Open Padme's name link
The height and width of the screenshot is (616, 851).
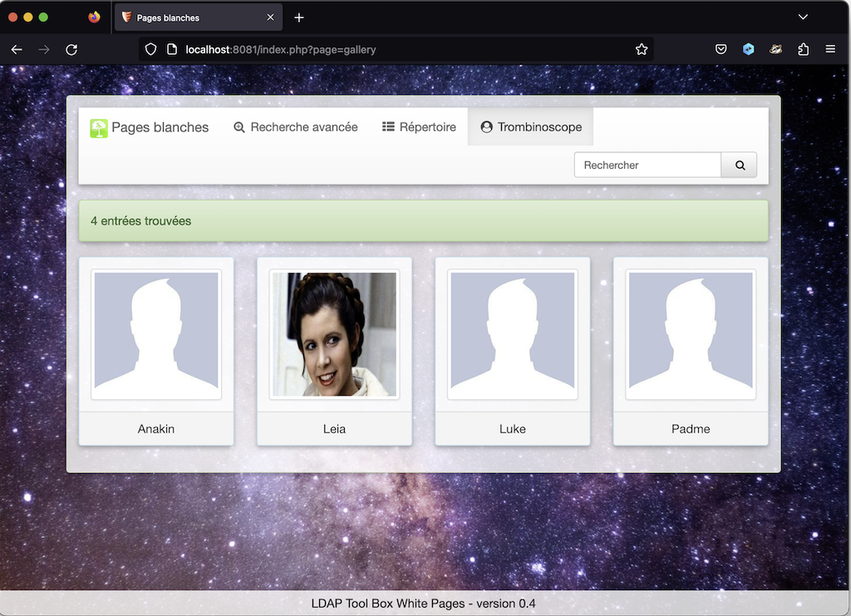click(691, 429)
